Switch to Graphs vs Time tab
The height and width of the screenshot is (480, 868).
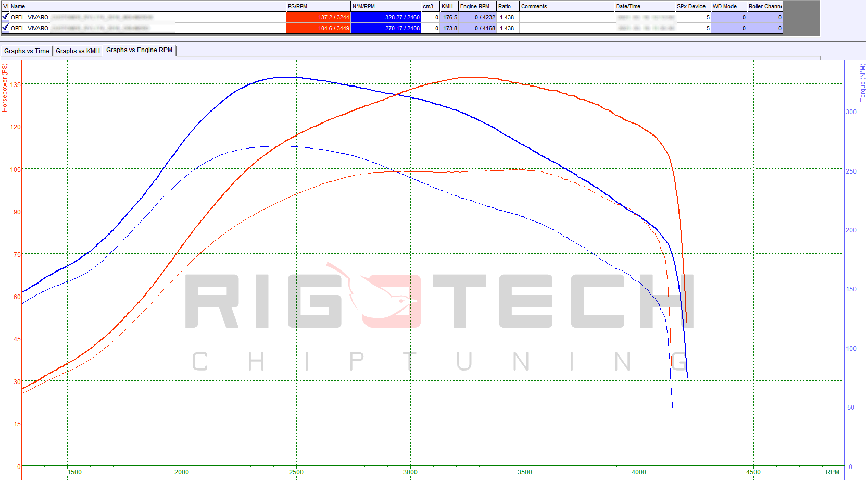pyautogui.click(x=27, y=51)
